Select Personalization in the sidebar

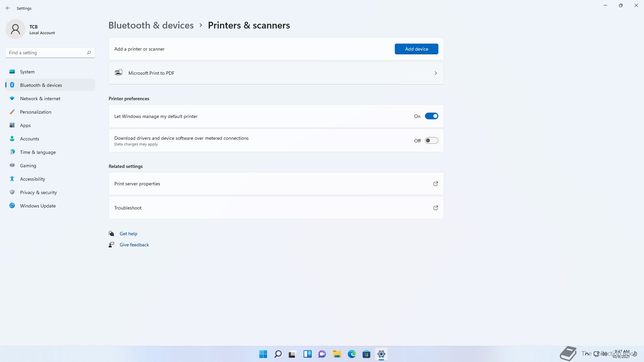[x=50, y=112]
